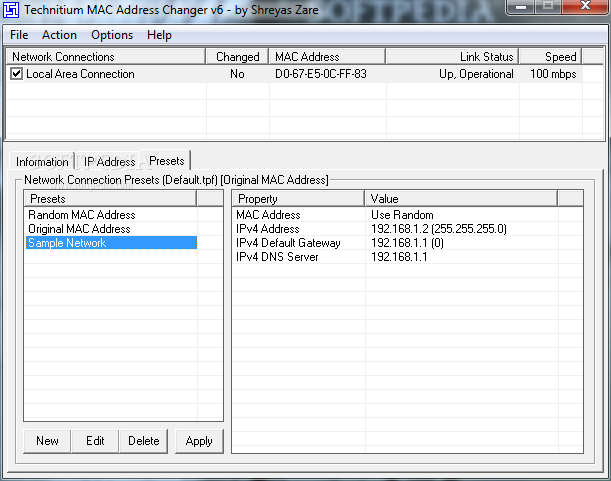Switch to the Information tab
This screenshot has height=481, width=611.
pos(42,162)
